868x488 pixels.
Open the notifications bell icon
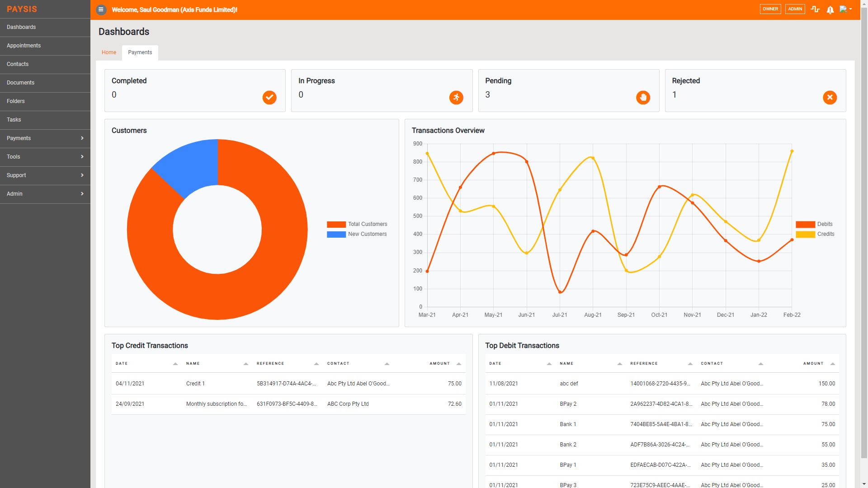click(830, 9)
